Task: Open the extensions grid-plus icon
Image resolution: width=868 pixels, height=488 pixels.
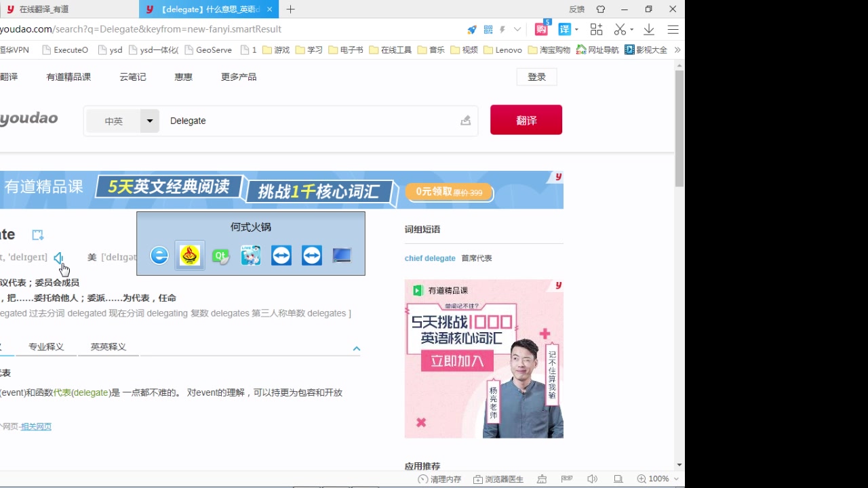Action: 596,29
